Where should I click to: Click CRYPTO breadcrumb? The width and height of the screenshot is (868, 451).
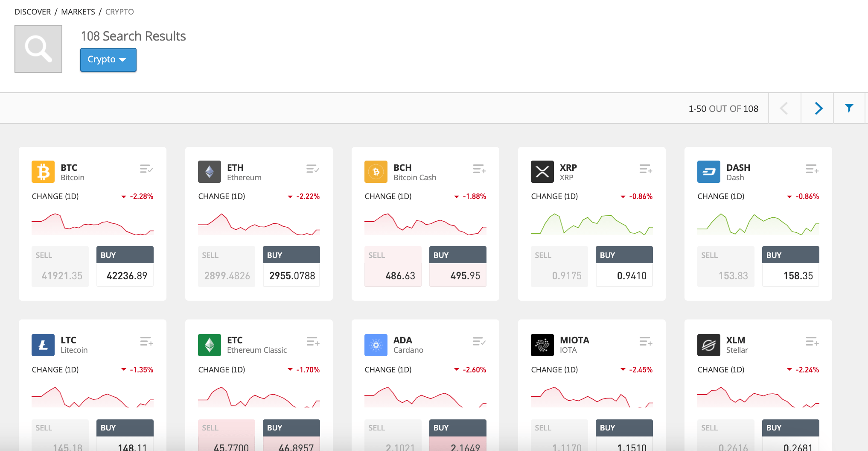click(119, 12)
